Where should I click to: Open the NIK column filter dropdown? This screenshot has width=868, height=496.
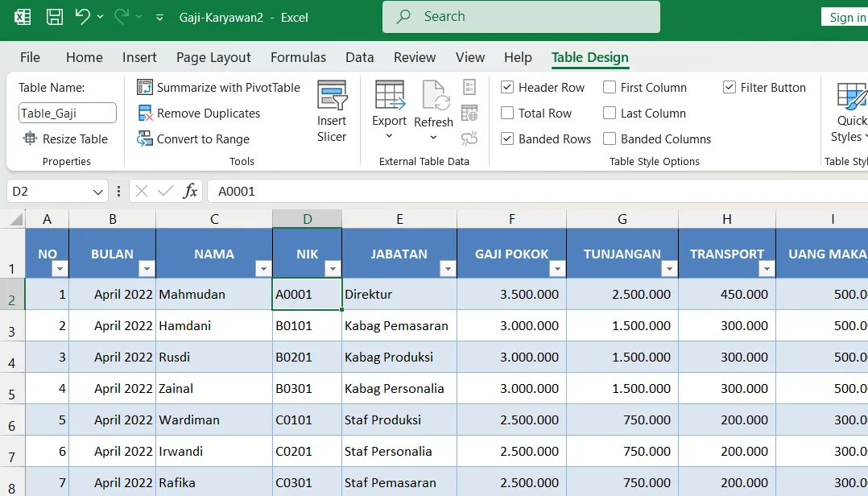(333, 269)
